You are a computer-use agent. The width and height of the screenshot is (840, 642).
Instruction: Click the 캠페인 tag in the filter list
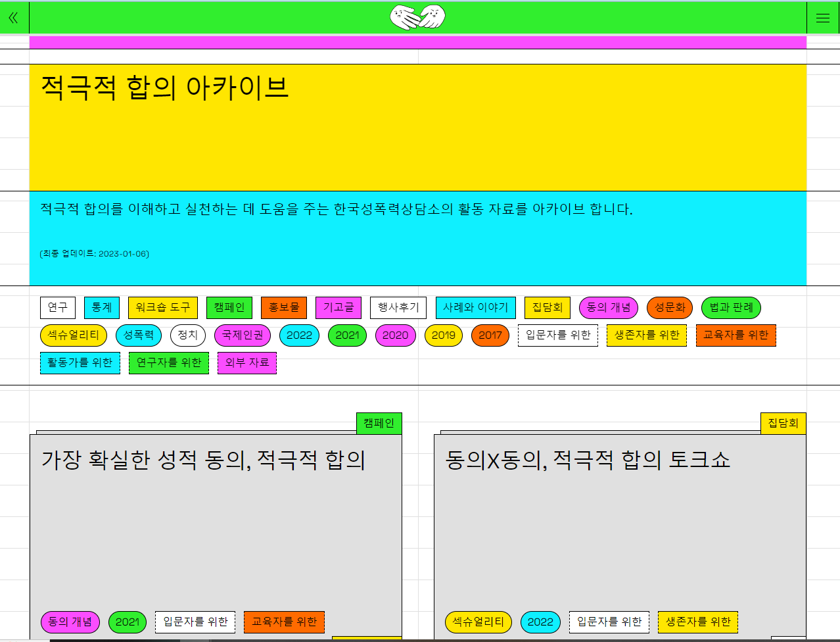click(229, 308)
